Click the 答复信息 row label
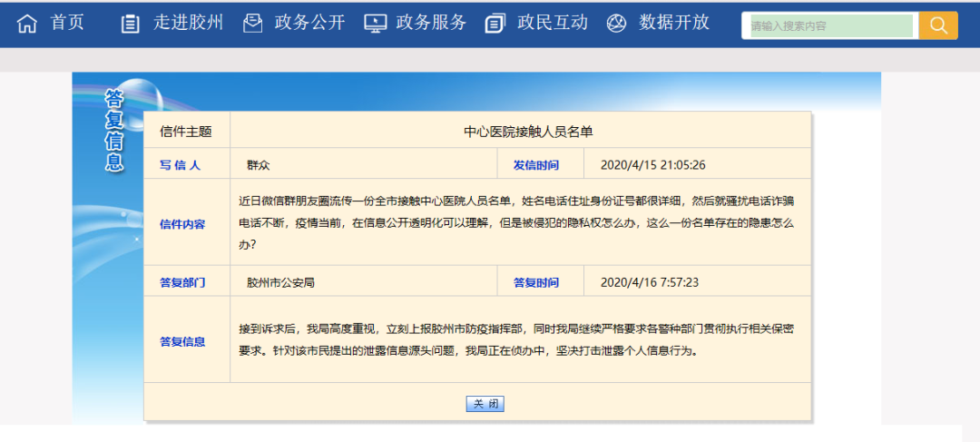Image resolution: width=980 pixels, height=442 pixels. pos(182,342)
